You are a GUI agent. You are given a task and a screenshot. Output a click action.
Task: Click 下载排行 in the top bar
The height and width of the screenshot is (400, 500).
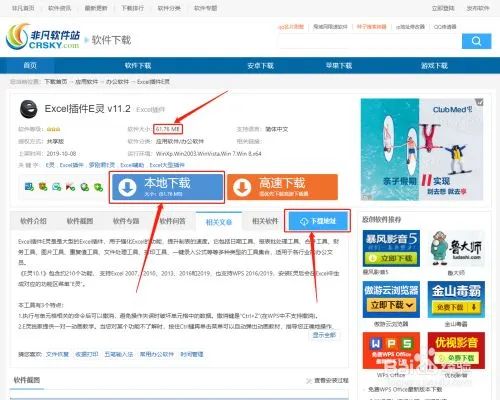(x=132, y=8)
